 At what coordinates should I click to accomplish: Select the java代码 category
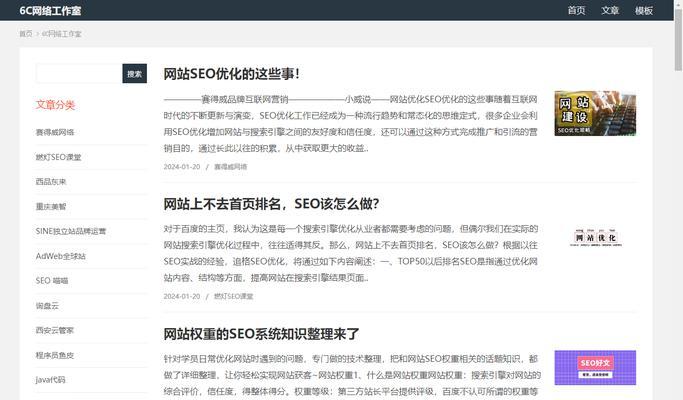(51, 380)
